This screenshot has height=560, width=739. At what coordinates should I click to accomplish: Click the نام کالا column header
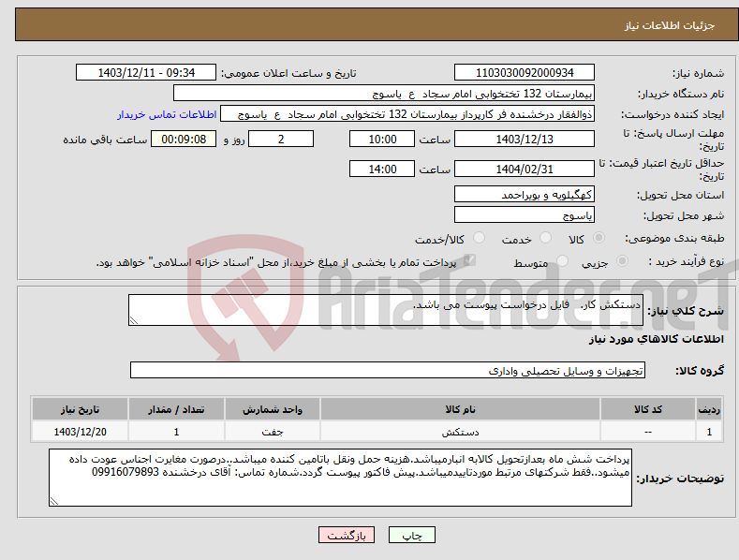(460, 409)
